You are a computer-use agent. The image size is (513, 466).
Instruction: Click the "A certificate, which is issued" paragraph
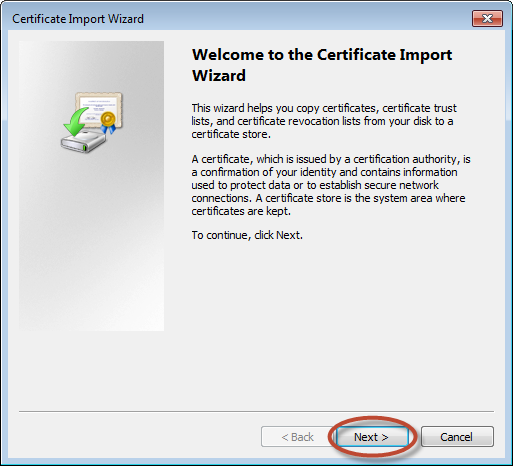tap(331, 185)
